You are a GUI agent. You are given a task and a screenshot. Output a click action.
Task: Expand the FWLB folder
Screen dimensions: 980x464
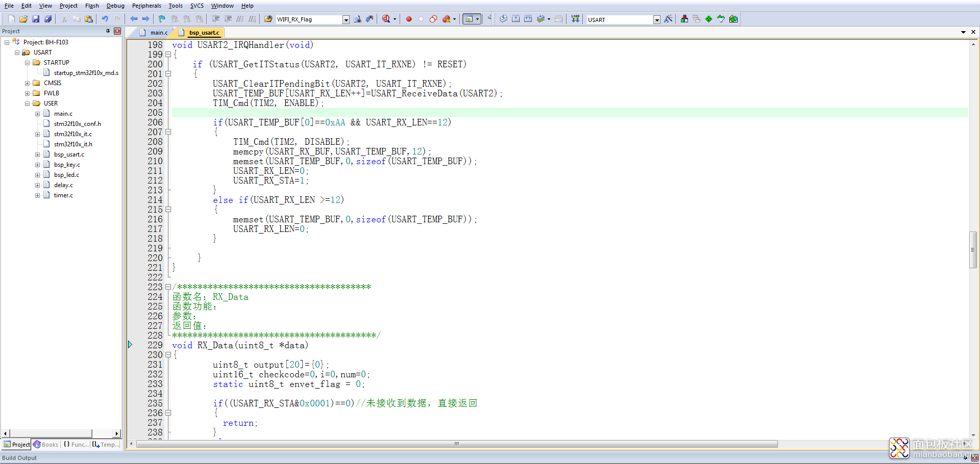click(28, 93)
